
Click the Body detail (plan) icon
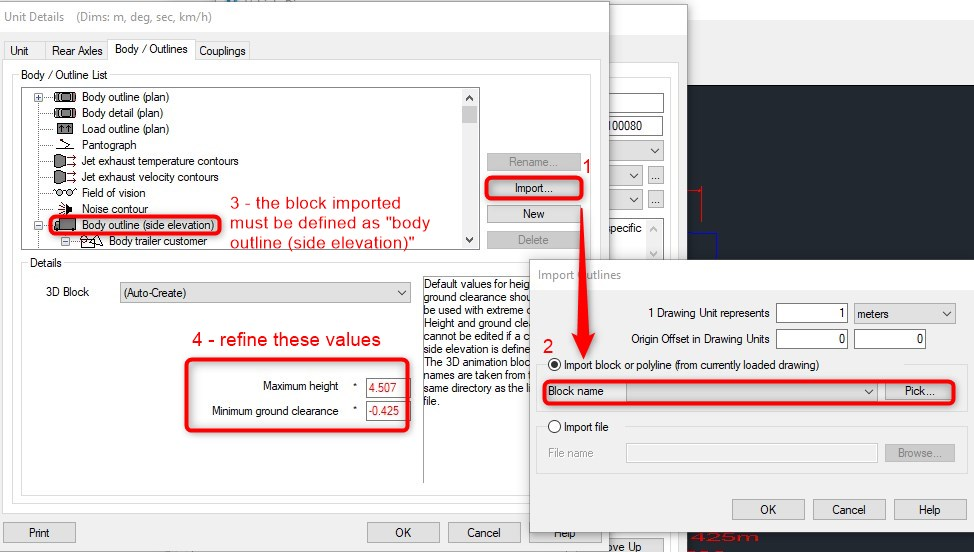pos(65,113)
